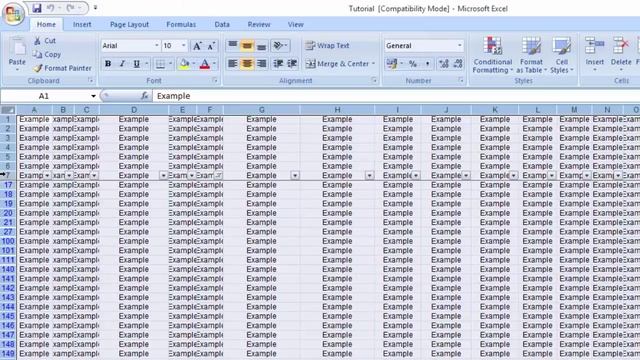Click the Delete cells button

(x=621, y=54)
